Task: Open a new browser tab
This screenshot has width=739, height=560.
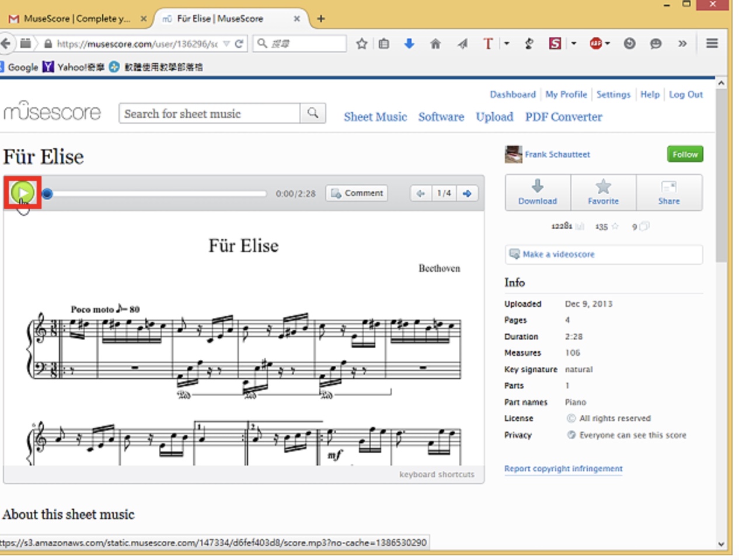Action: click(x=320, y=19)
